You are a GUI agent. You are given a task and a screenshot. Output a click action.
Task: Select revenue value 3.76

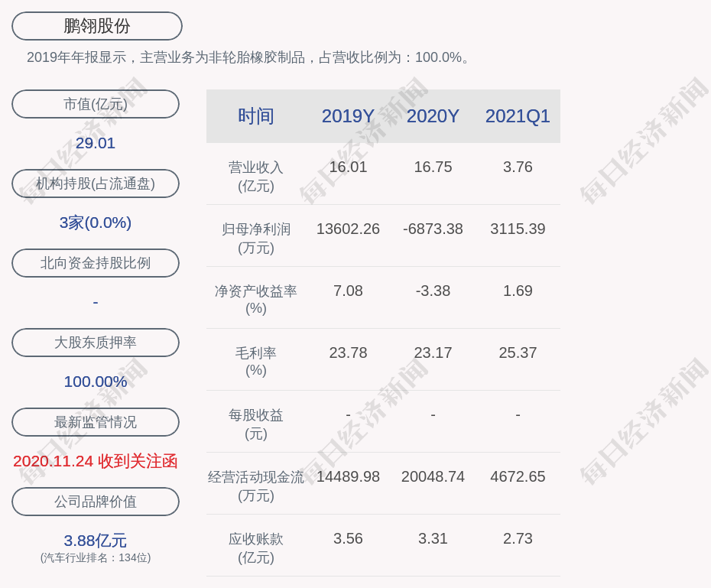coord(518,167)
